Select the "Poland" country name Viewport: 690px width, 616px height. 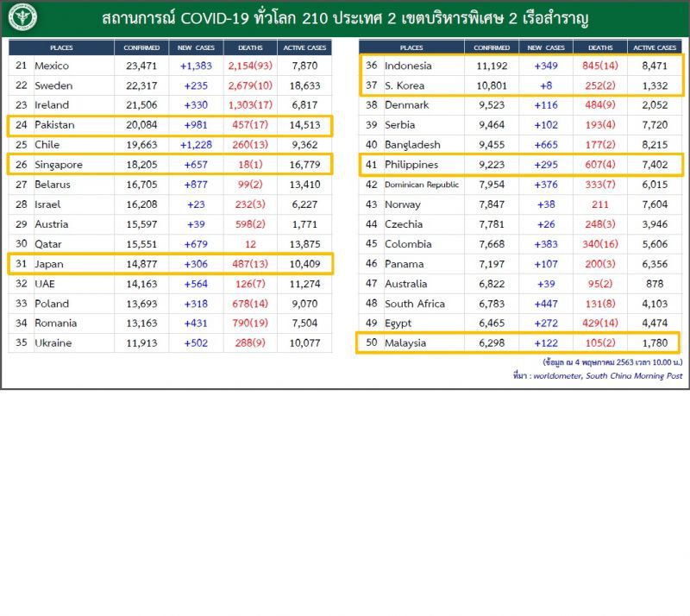52,304
